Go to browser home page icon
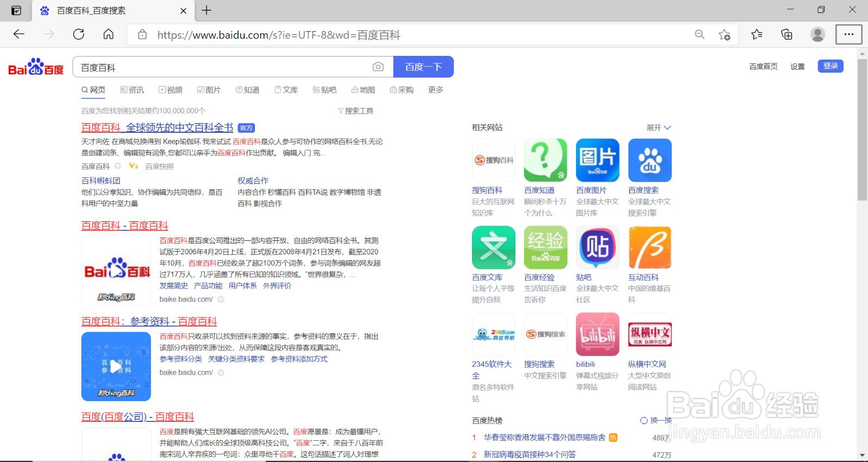This screenshot has height=462, width=868. click(108, 35)
